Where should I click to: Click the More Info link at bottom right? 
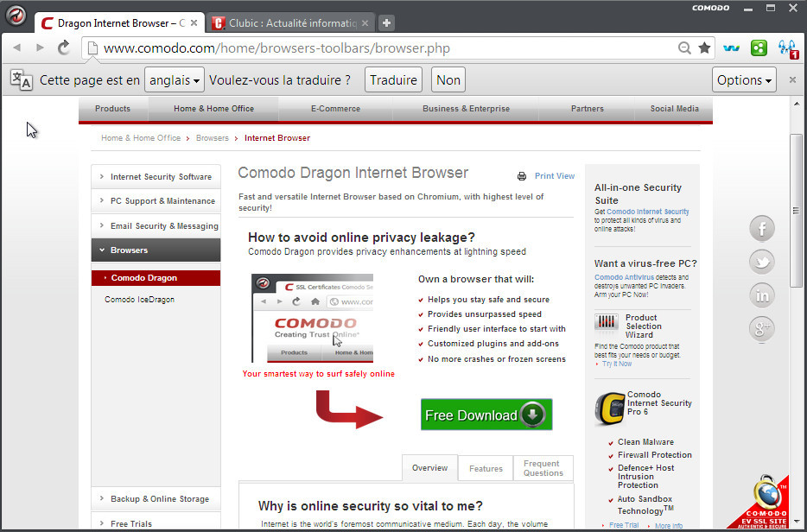[x=669, y=526]
